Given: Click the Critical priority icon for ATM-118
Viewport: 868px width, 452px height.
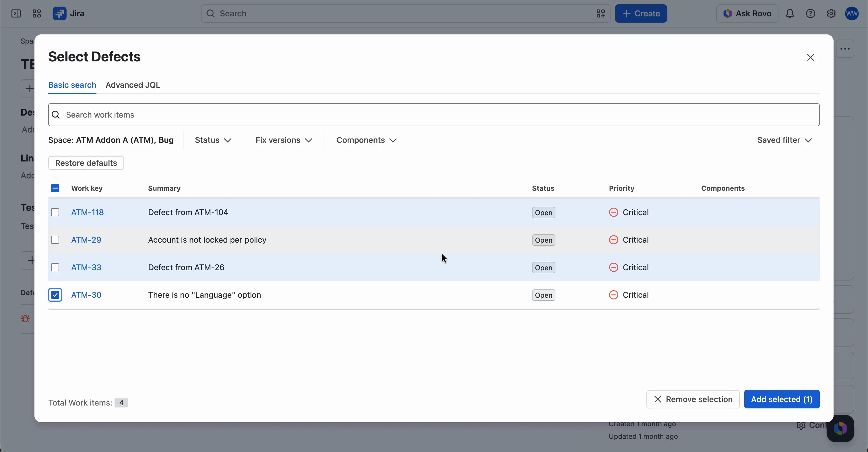Looking at the screenshot, I should (614, 212).
